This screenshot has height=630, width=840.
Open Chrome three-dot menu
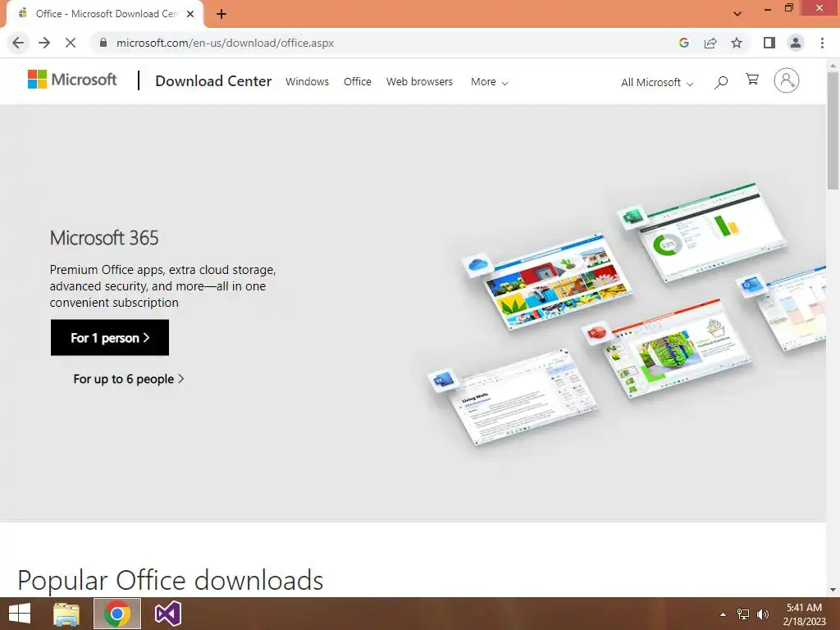point(822,43)
